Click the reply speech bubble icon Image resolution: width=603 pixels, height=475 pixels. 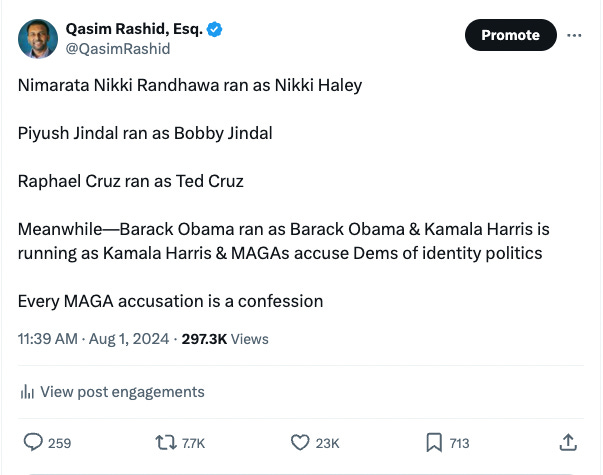click(x=33, y=442)
